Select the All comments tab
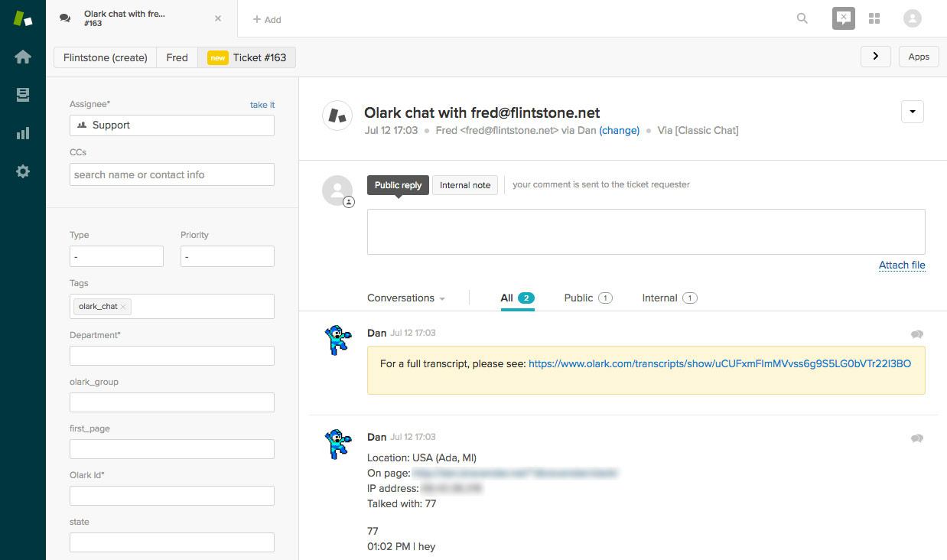 [517, 298]
